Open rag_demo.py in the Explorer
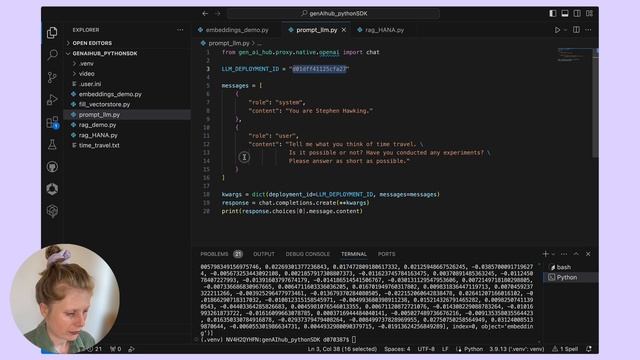 pyautogui.click(x=98, y=125)
